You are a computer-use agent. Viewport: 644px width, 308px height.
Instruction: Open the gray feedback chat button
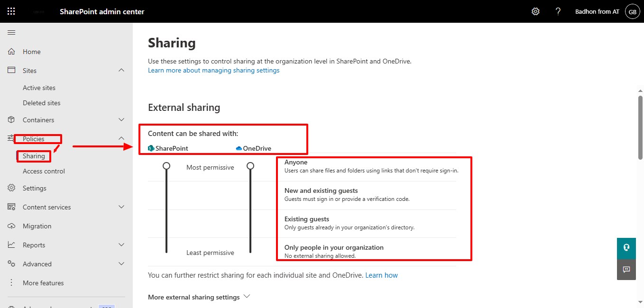(x=626, y=270)
